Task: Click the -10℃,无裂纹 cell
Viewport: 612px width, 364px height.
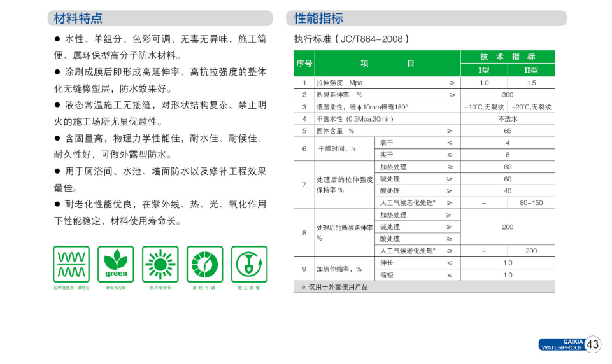Action: [x=484, y=107]
